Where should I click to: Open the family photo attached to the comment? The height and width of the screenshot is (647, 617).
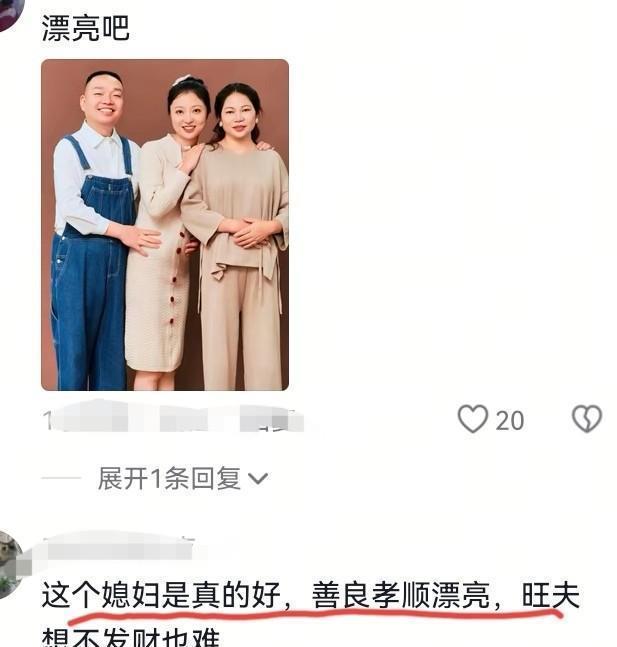pyautogui.click(x=165, y=225)
